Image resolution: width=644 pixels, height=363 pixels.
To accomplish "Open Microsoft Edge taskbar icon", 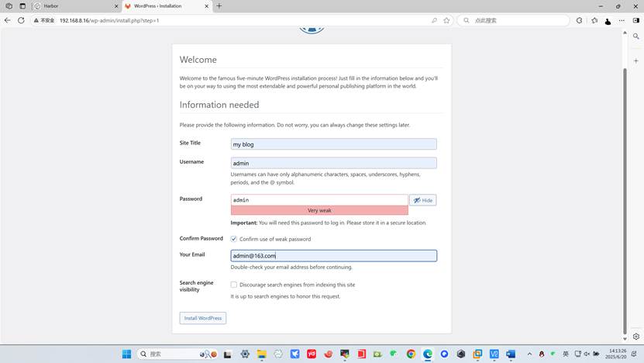I will (428, 354).
